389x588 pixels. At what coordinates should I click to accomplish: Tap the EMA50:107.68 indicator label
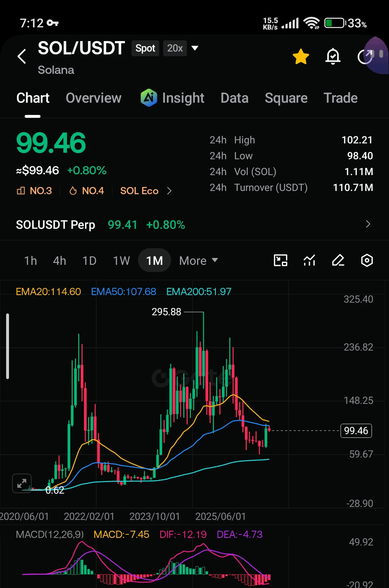click(124, 291)
